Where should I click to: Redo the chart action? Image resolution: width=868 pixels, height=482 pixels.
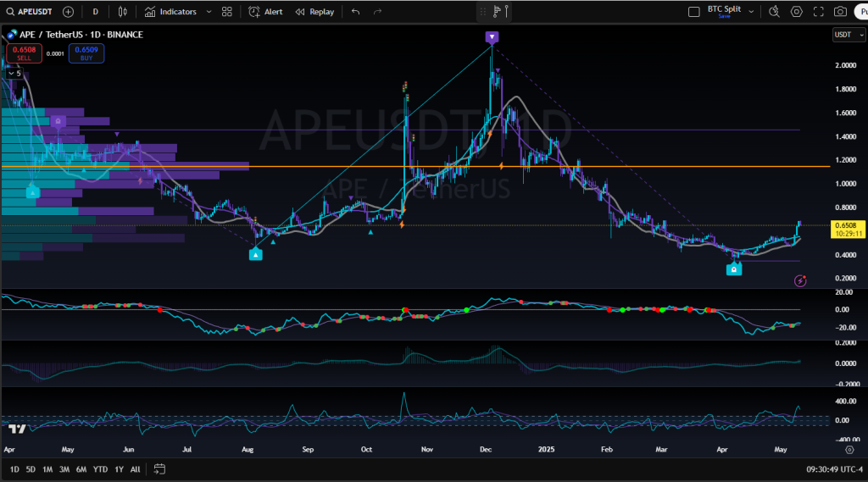(x=377, y=12)
